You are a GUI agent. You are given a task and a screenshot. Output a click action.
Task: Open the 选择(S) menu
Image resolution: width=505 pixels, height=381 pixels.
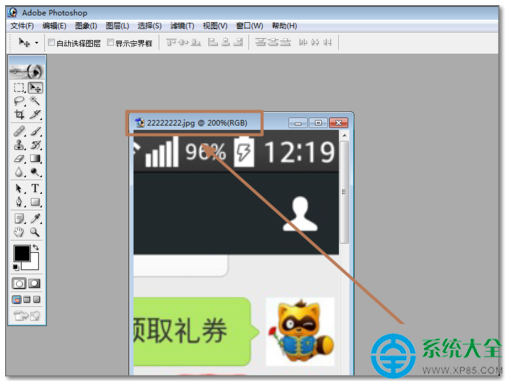pyautogui.click(x=150, y=26)
